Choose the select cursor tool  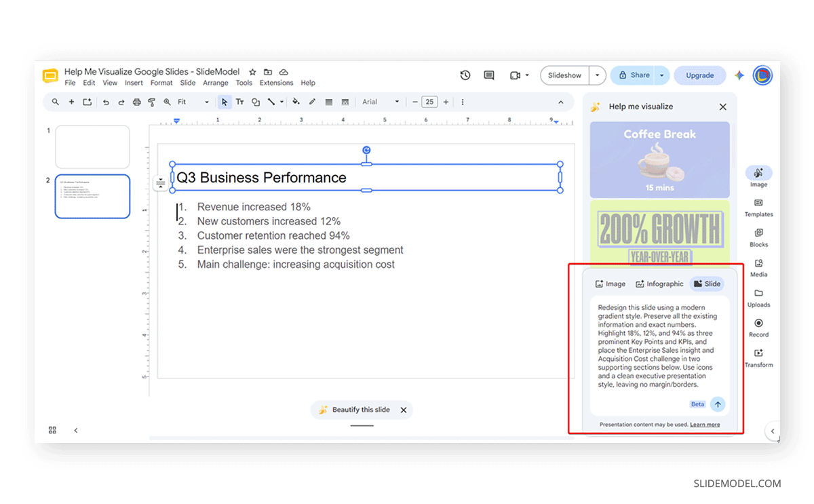[225, 102]
